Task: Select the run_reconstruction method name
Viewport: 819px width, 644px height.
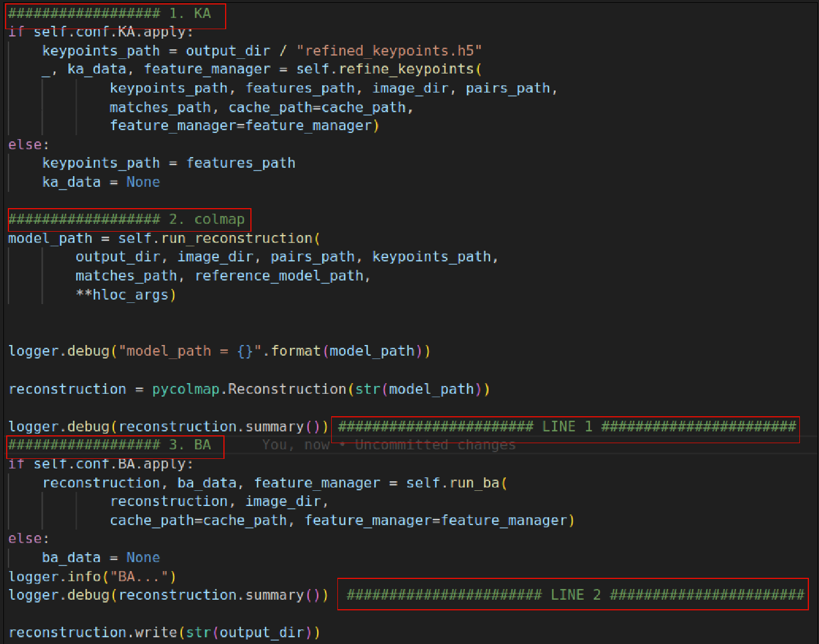Action: [x=236, y=238]
